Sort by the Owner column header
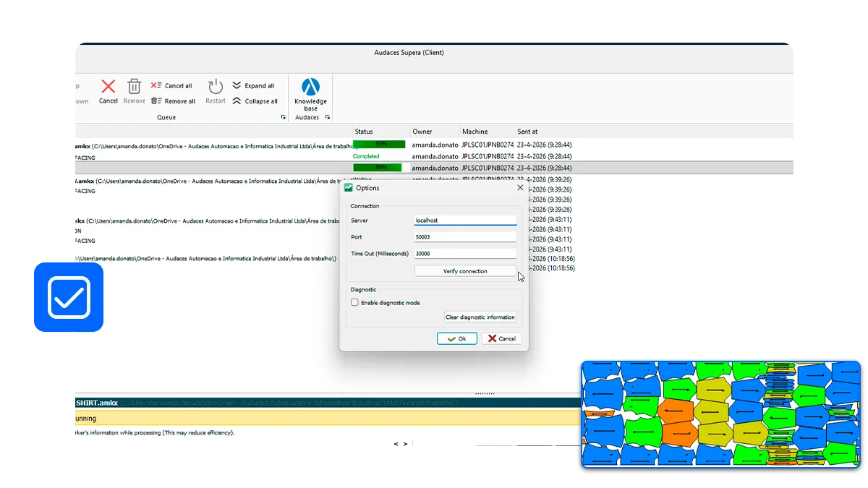 (x=422, y=132)
